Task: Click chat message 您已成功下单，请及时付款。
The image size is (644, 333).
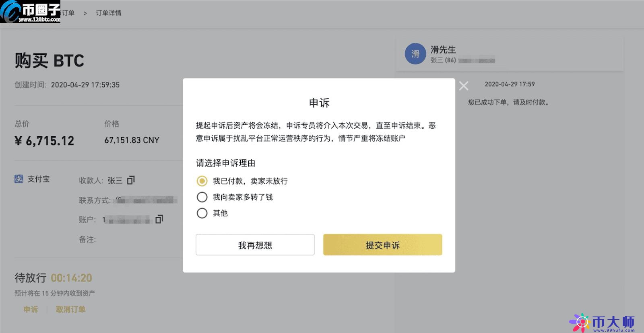Action: pyautogui.click(x=508, y=102)
